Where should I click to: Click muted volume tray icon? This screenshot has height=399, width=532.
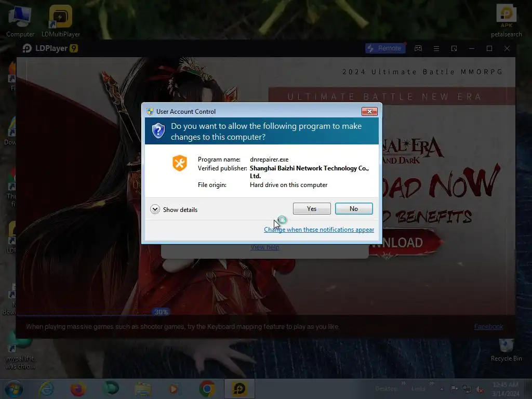click(x=480, y=389)
